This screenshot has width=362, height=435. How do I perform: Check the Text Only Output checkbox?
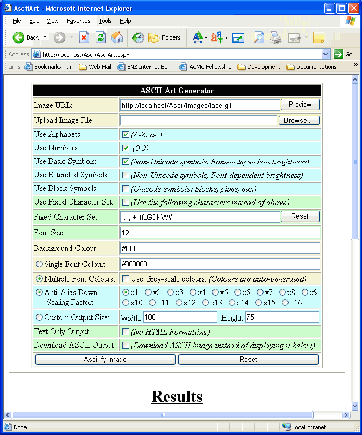tap(125, 332)
